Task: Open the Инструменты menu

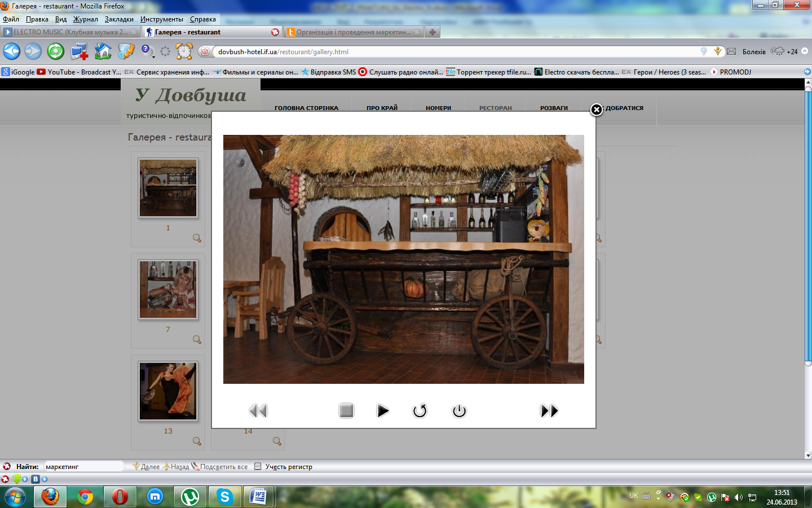Action: tap(162, 19)
